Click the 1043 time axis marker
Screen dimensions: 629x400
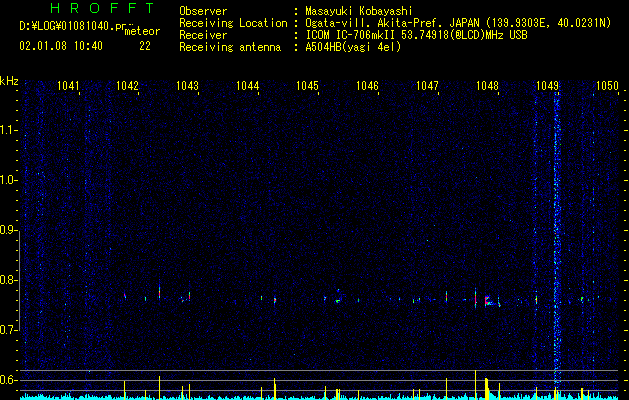187,85
